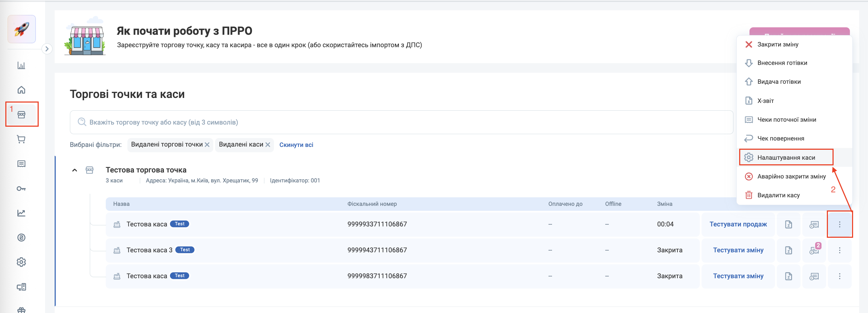
Task: Open the trade points store sidebar icon
Action: point(21,115)
